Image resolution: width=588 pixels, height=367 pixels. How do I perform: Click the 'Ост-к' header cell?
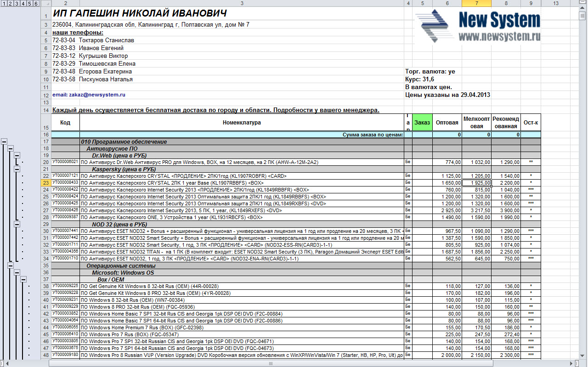[x=531, y=123]
